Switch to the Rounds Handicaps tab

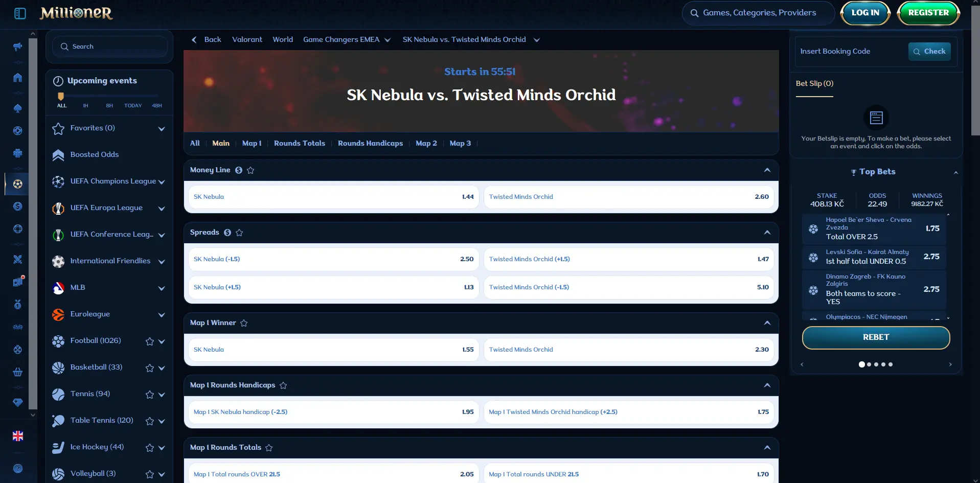(370, 143)
